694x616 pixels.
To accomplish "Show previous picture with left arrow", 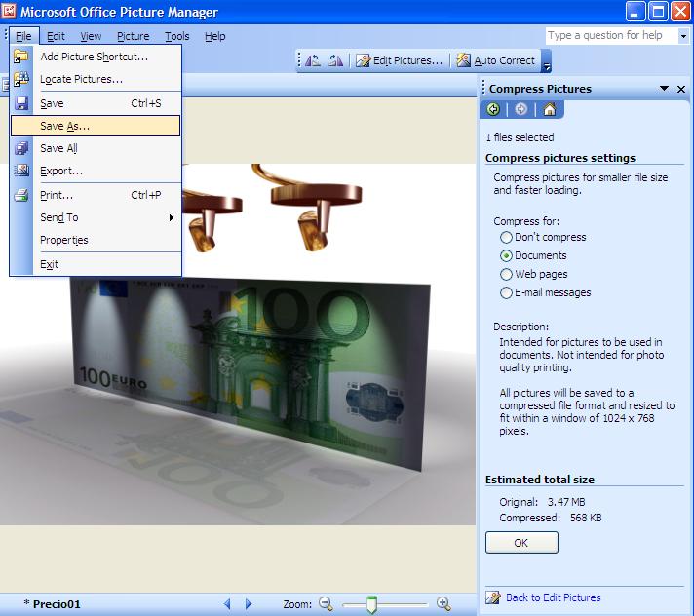I will click(227, 603).
